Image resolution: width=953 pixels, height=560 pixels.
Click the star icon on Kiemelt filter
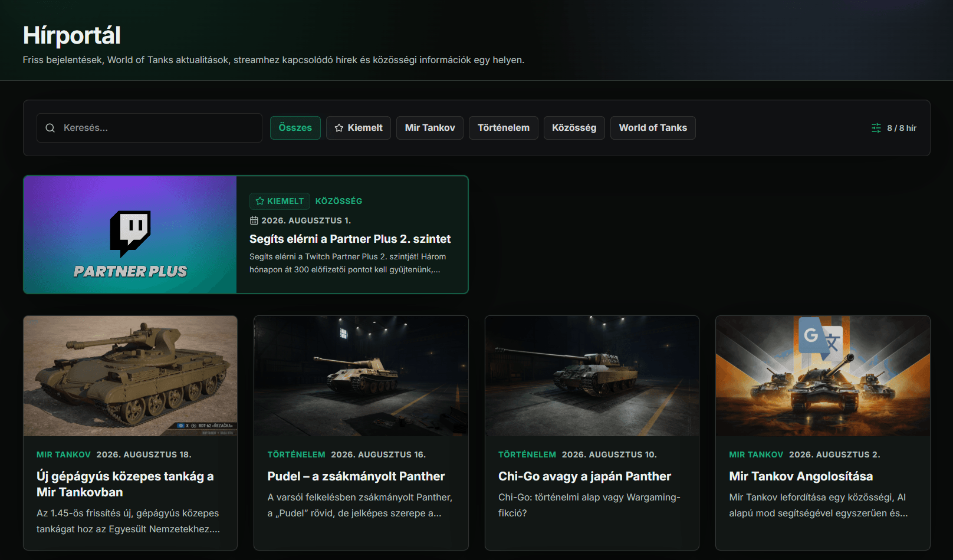click(x=339, y=128)
